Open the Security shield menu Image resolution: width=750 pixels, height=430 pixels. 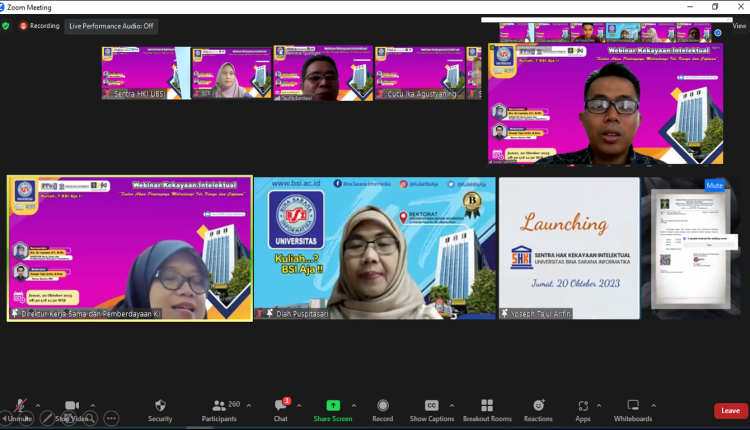coord(160,411)
